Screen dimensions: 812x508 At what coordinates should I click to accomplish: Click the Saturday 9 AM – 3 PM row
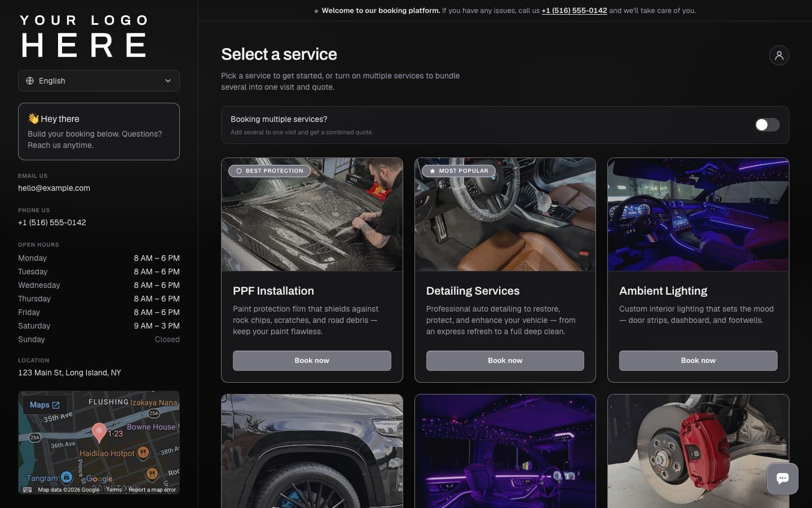[x=99, y=326]
